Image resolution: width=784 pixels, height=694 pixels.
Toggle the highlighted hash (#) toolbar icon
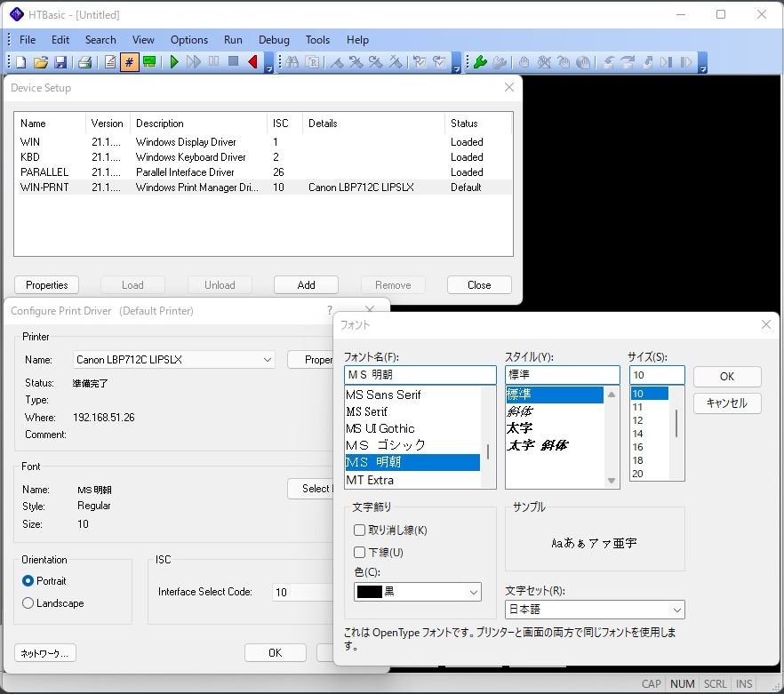click(x=130, y=62)
